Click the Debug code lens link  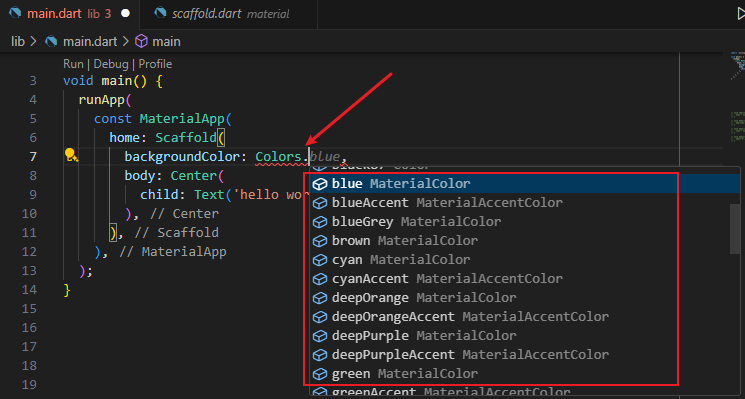coord(111,64)
